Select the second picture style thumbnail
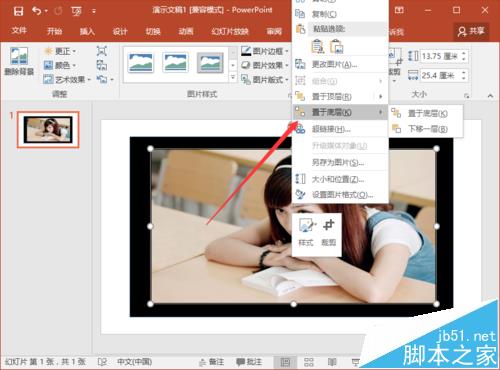This screenshot has width=500, height=370. click(176, 62)
